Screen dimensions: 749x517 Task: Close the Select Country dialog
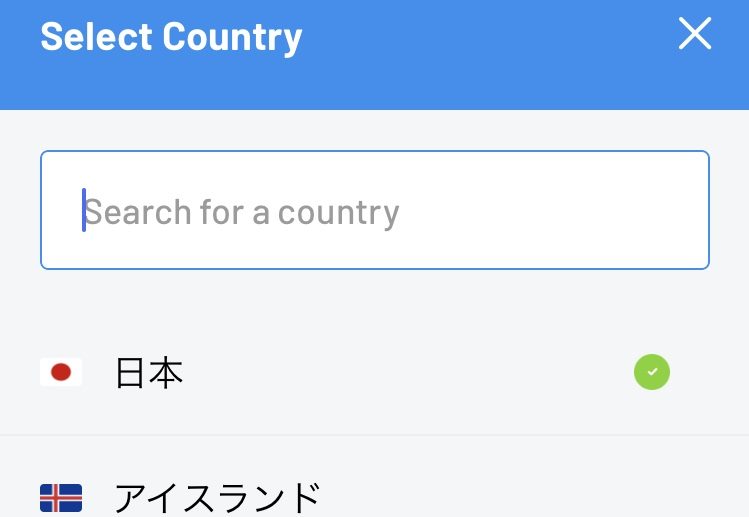click(695, 33)
